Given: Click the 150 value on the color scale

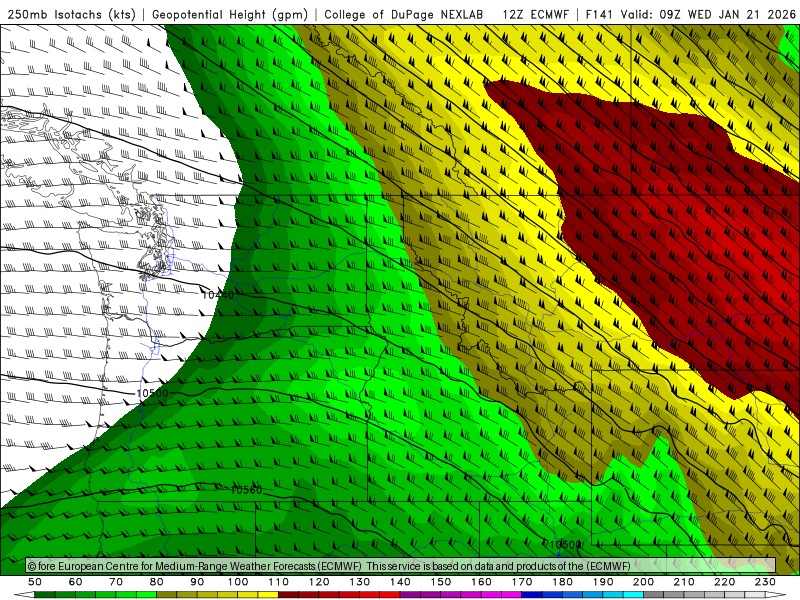Looking at the screenshot, I should tap(441, 582).
